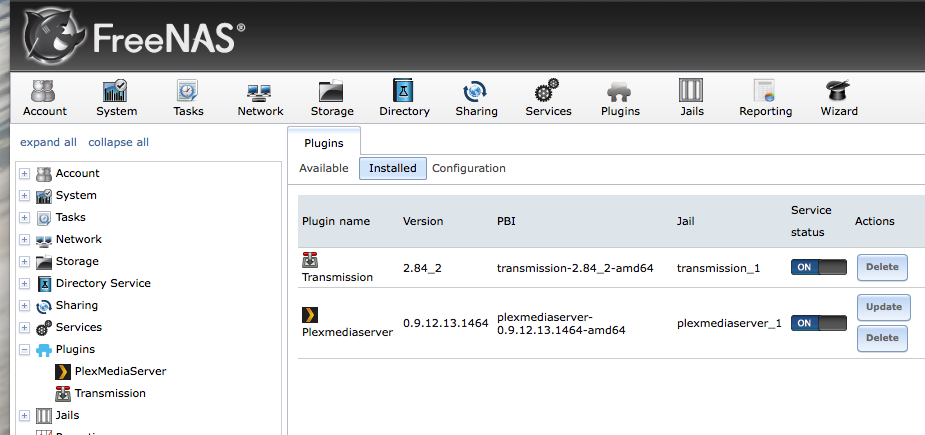This screenshot has height=435, width=925.
Task: Click Plugins label in sidebar tree
Action: click(75, 349)
